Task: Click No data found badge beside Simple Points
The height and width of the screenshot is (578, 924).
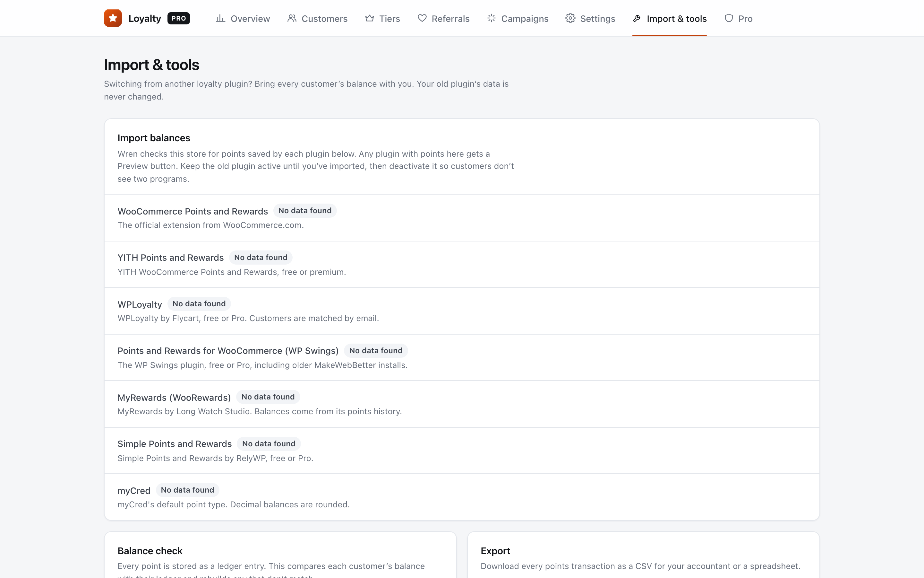Action: click(269, 444)
